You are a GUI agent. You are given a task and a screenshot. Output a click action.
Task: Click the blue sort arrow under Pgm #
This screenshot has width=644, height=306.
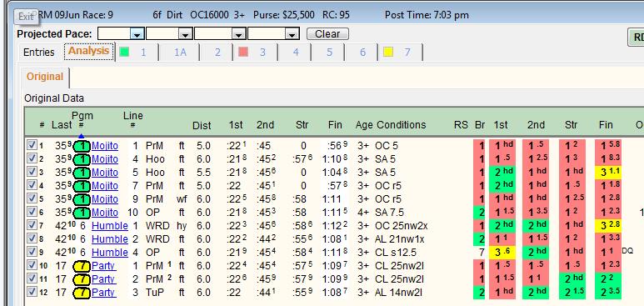[x=81, y=135]
